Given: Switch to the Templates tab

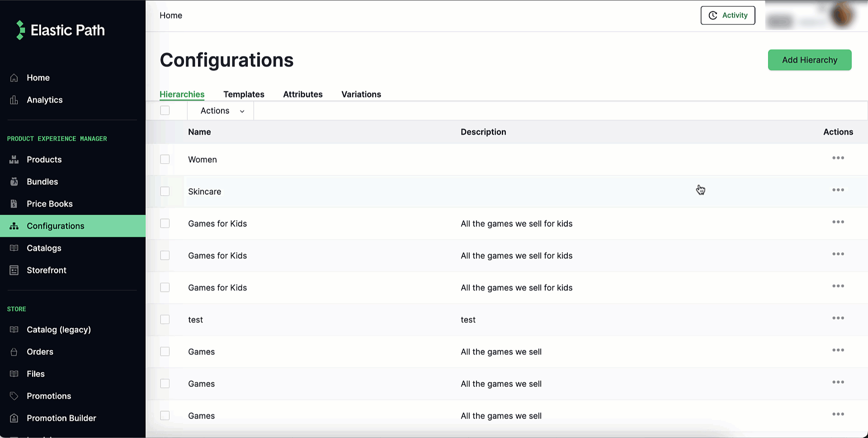Looking at the screenshot, I should [244, 94].
